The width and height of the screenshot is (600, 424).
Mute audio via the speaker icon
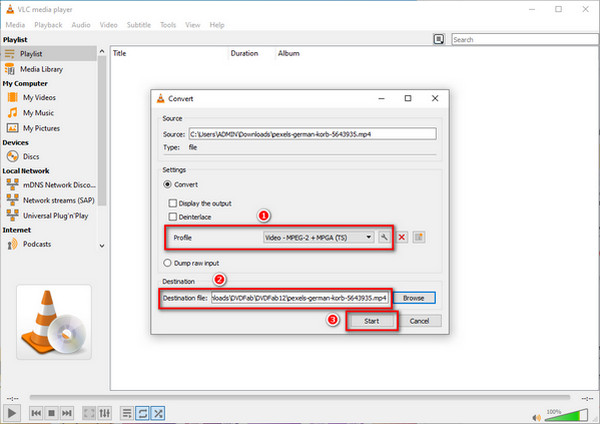tap(536, 417)
